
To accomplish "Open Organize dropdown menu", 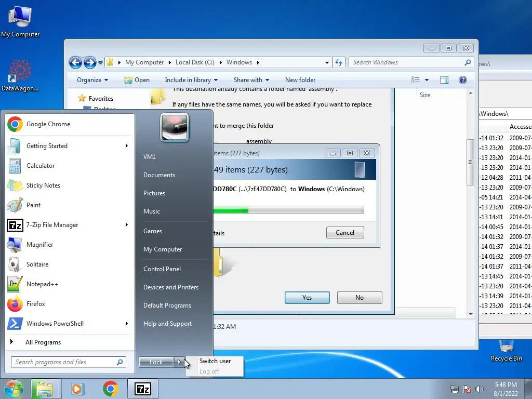I will tap(92, 80).
